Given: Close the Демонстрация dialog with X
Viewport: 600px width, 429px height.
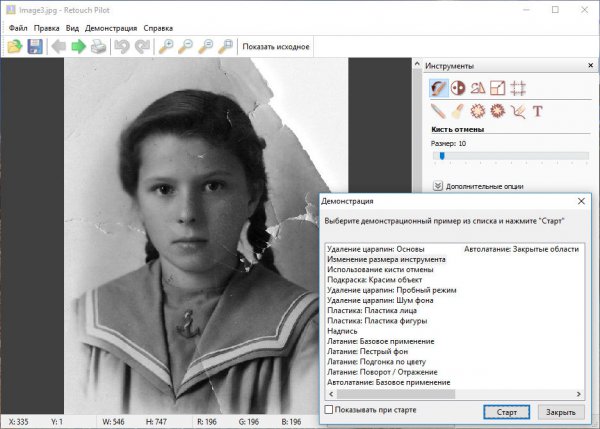Looking at the screenshot, I should tap(581, 201).
